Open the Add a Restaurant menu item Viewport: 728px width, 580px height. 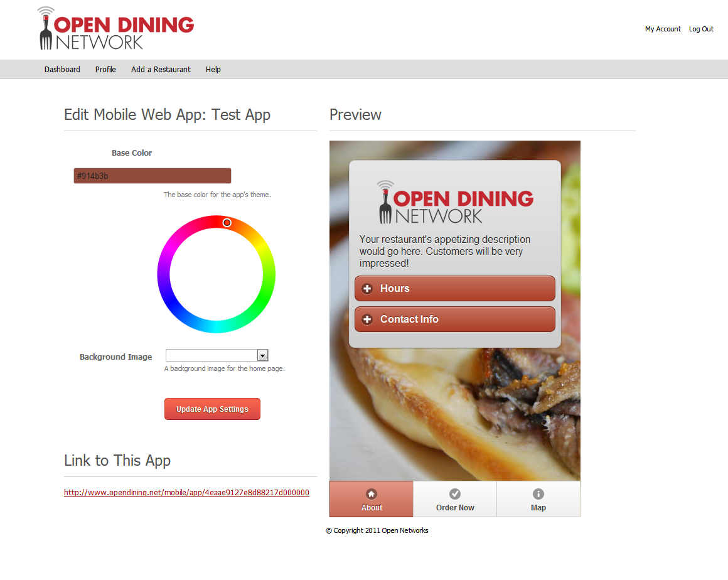click(x=161, y=70)
